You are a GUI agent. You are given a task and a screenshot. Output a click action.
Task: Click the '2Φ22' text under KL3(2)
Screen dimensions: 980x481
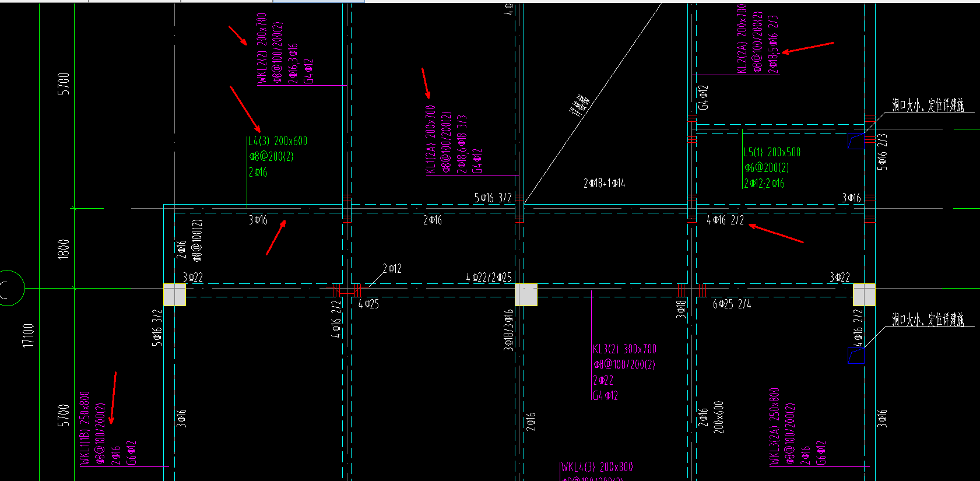(x=603, y=381)
